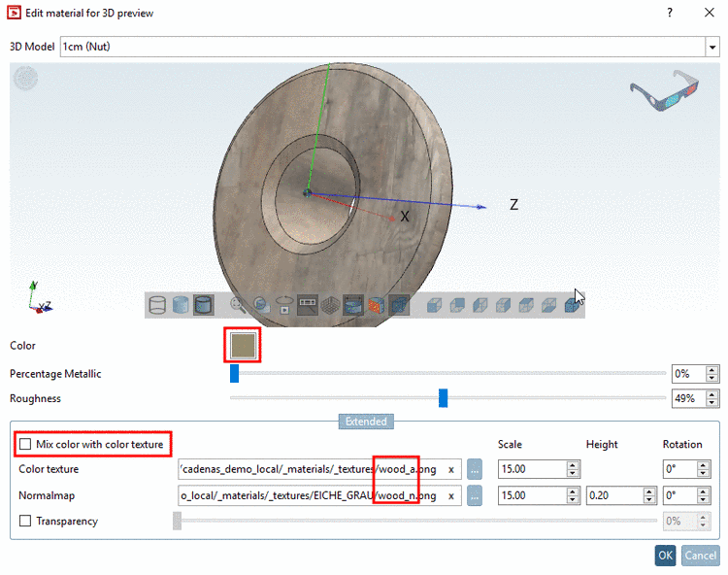This screenshot has height=575, width=728.
Task: Browse for Color texture file
Action: click(474, 469)
